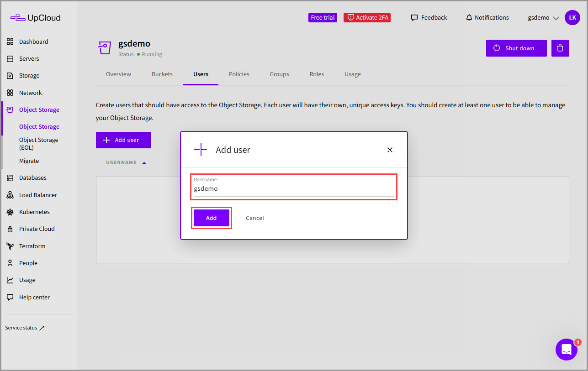Image resolution: width=588 pixels, height=371 pixels.
Task: Click the Feedback text label
Action: coord(434,18)
